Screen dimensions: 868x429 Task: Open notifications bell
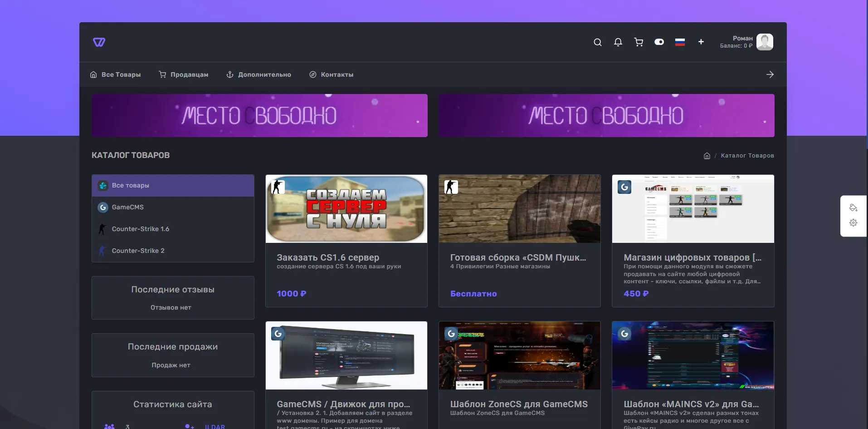coord(618,42)
